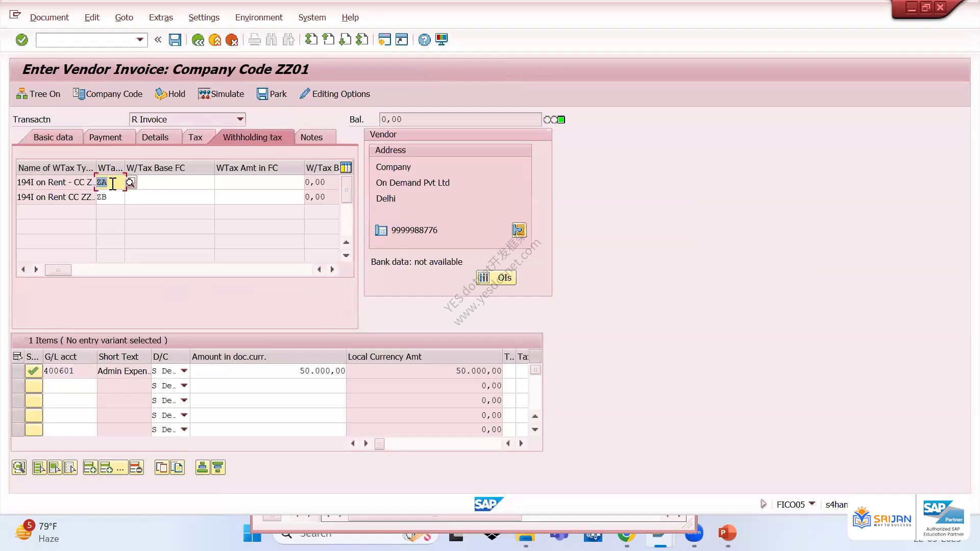Click the green status checkmark of first item

34,371
